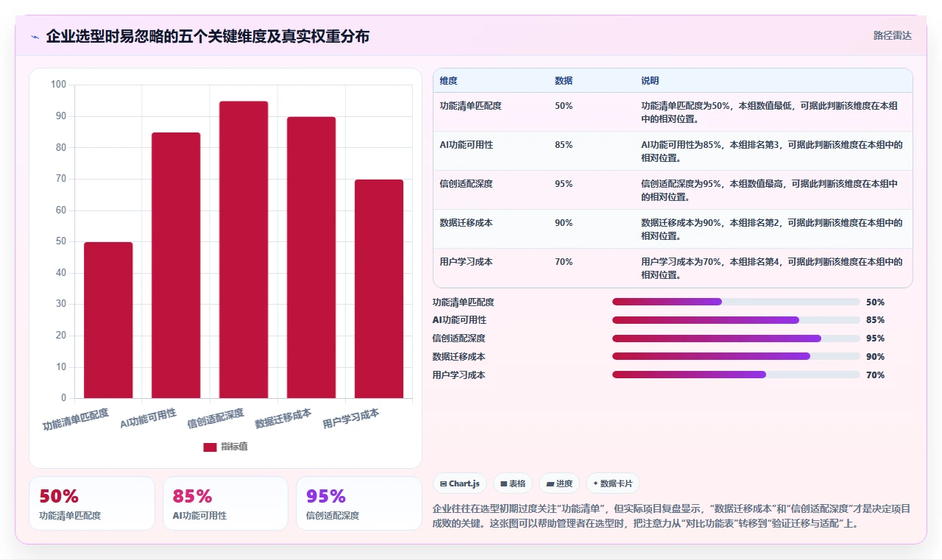The image size is (942, 560).
Task: Click the 50% value in table
Action: [x=564, y=106]
